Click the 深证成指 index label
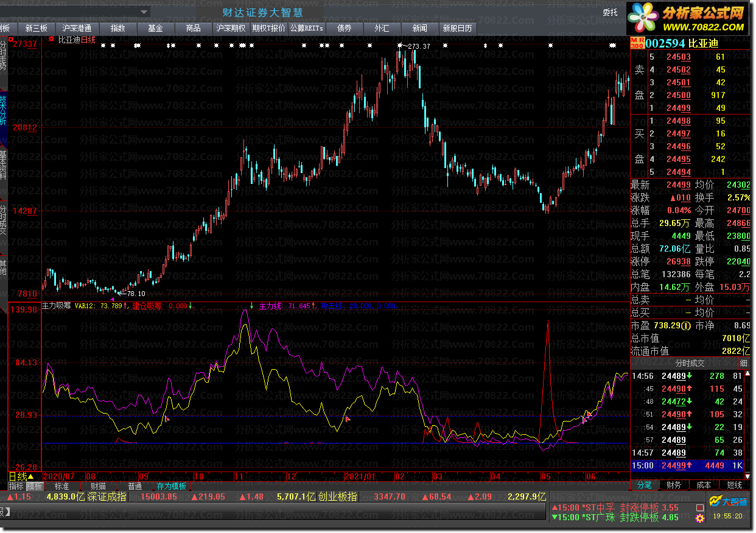This screenshot has height=533, width=756. [107, 496]
